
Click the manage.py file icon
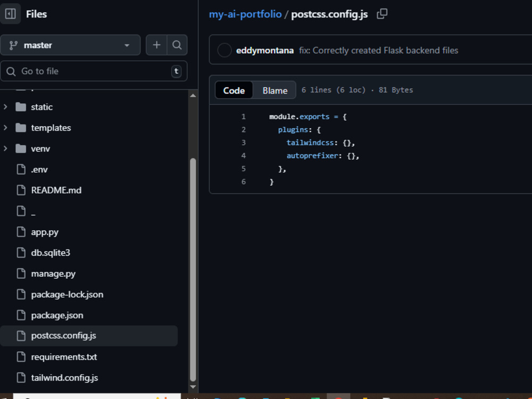pos(21,273)
